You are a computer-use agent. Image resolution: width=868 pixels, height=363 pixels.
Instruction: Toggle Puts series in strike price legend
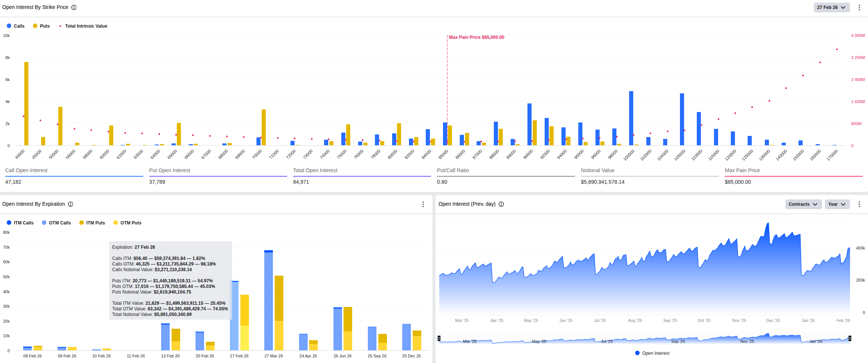(41, 26)
